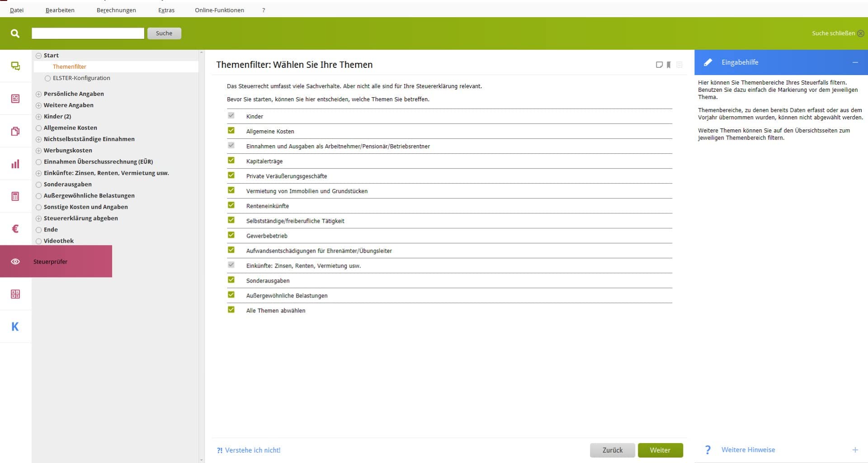Toggle Aufwandsentschädigungen für Ehrenämter checkbox
868x463 pixels.
[x=231, y=250]
